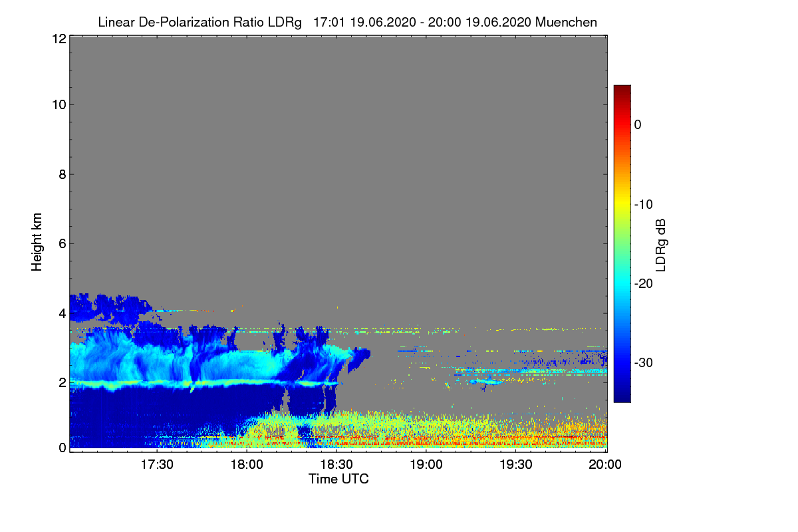Click the '19:00' time tick label

[x=426, y=465]
